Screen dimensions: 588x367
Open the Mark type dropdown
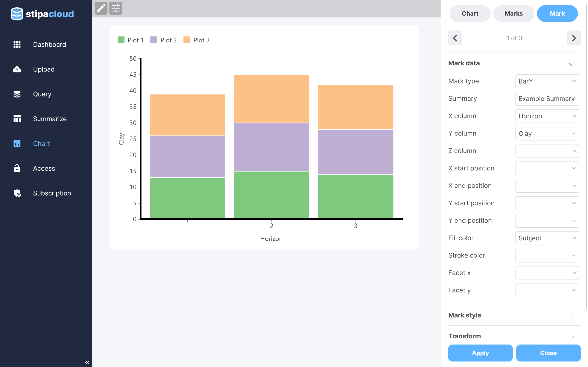547,81
